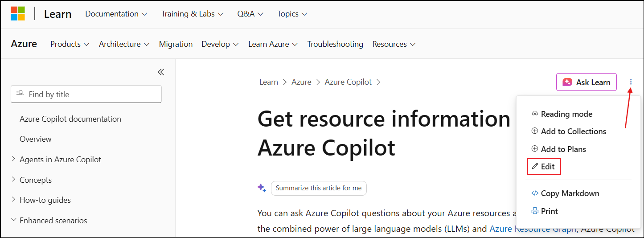The image size is (644, 238).
Task: Click Copy Markdown menu entry
Action: tap(565, 193)
